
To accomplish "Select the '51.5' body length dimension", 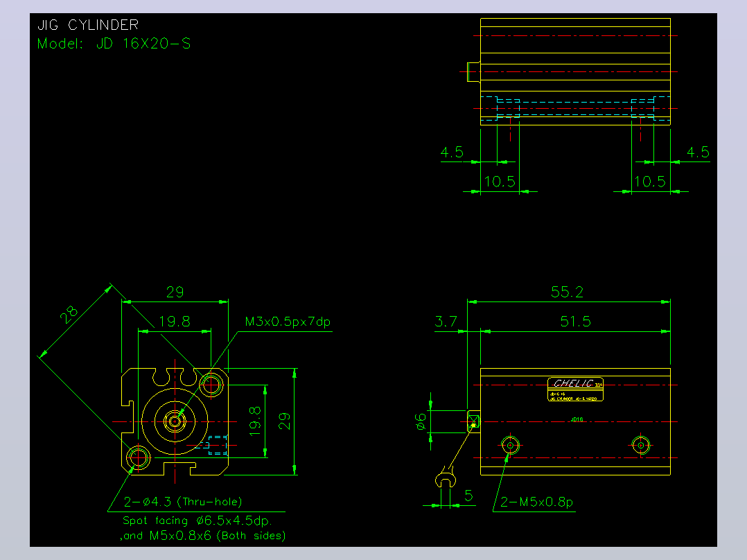I will point(575,321).
